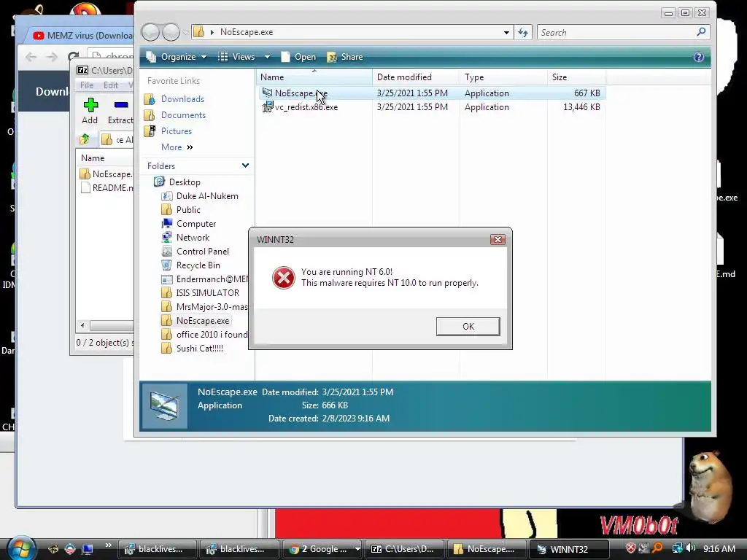The width and height of the screenshot is (747, 560).
Task: Sort by Type column header
Action: [503, 77]
